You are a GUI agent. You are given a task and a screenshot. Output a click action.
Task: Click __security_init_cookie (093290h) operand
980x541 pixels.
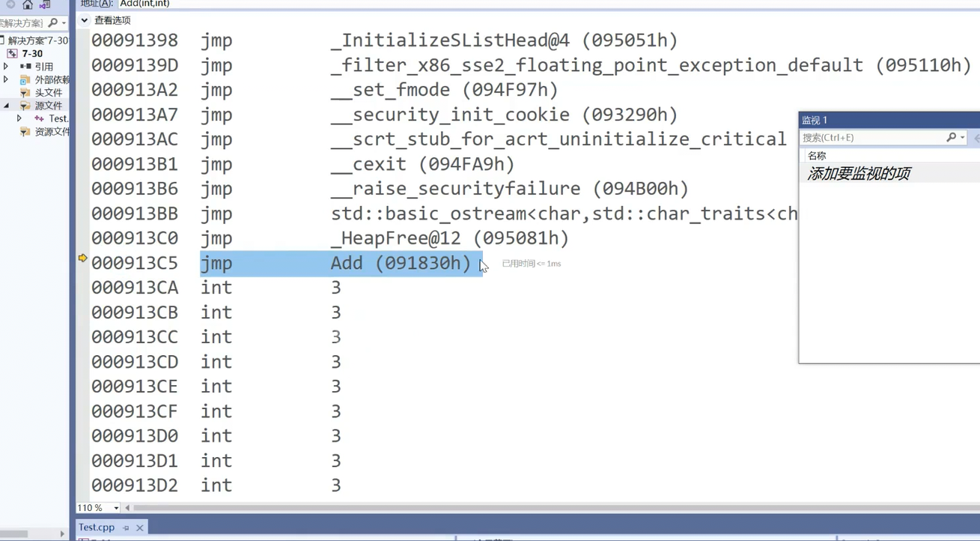point(504,115)
